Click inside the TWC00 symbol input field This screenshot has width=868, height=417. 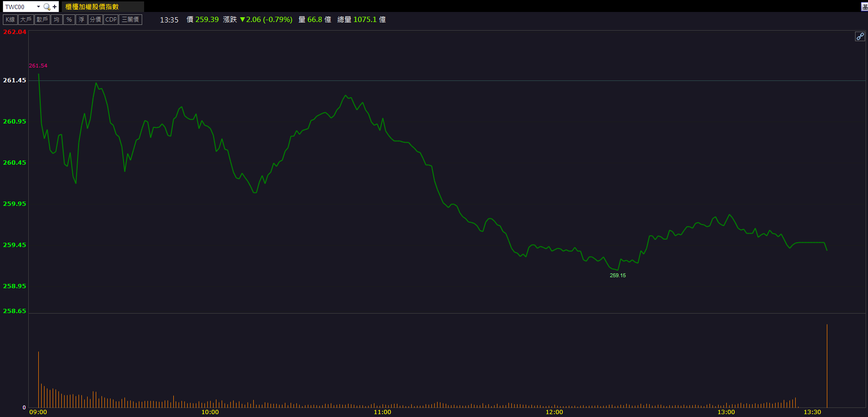(19, 7)
